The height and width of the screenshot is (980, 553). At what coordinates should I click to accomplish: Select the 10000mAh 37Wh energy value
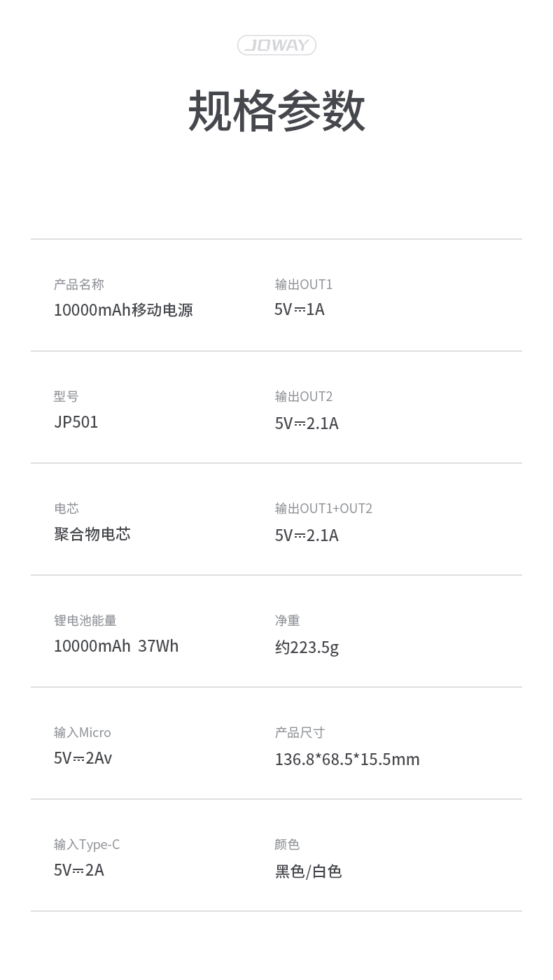pyautogui.click(x=116, y=646)
